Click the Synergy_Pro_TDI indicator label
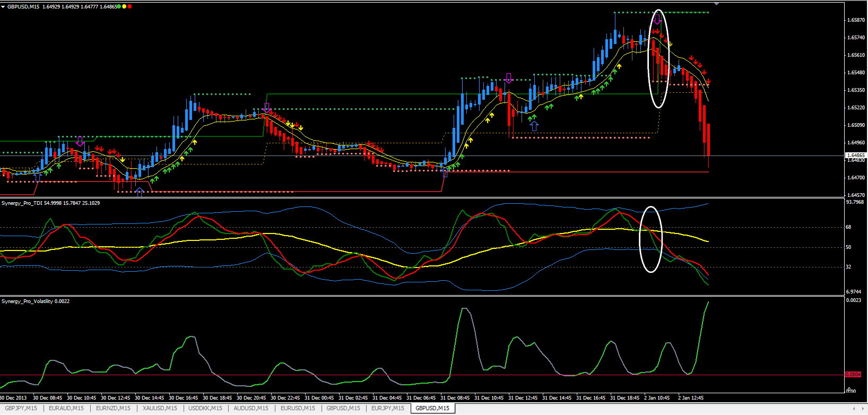 (50, 203)
